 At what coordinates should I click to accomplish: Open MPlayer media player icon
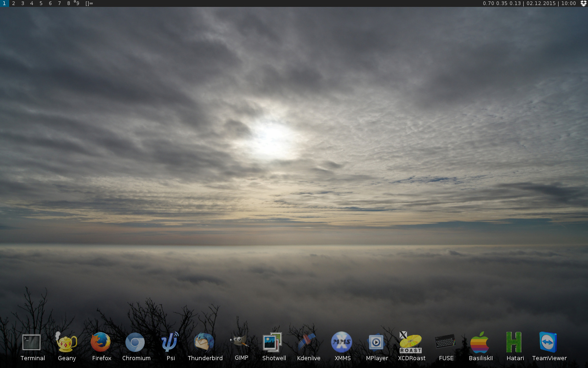pos(376,342)
